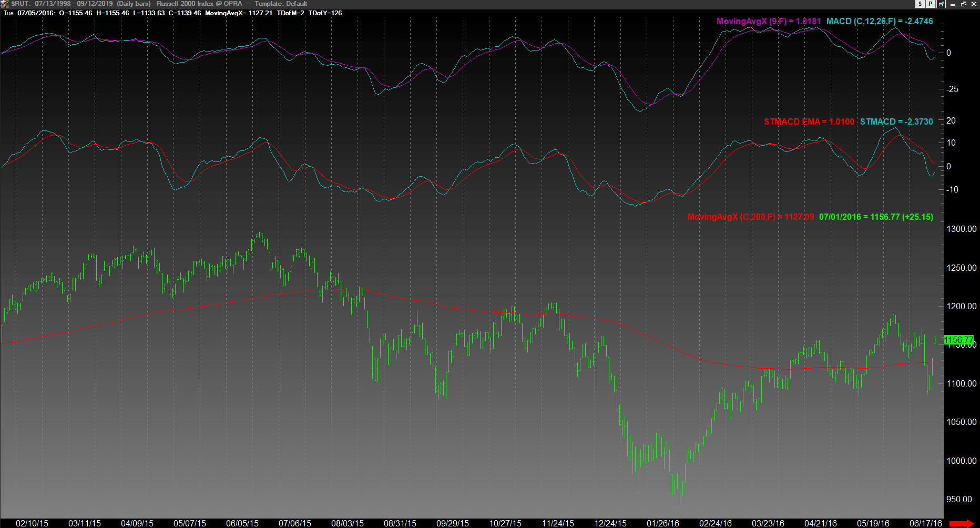Click the O=1155.46 value in data line
The image size is (980, 528).
76,13
